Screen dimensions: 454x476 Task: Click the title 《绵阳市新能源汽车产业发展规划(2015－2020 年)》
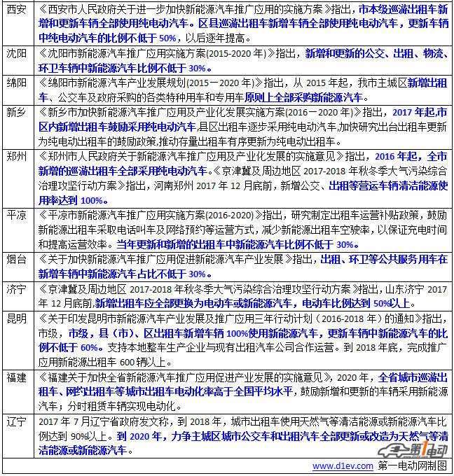pos(151,83)
